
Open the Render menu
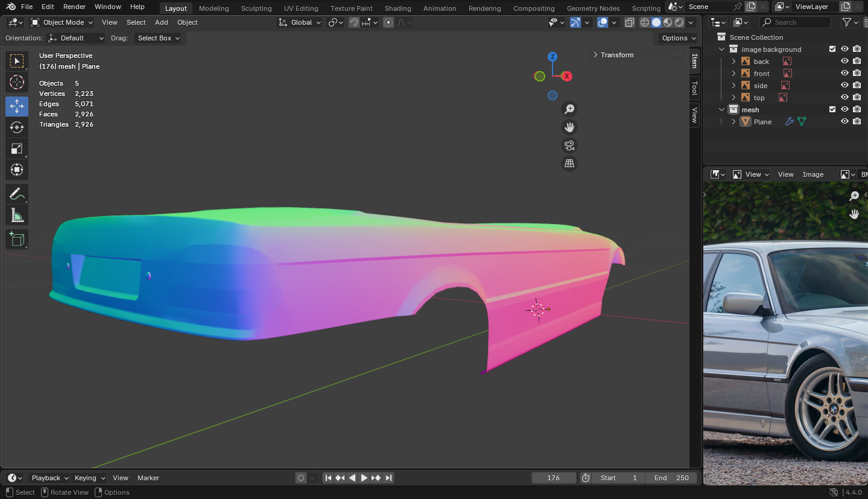(x=74, y=7)
